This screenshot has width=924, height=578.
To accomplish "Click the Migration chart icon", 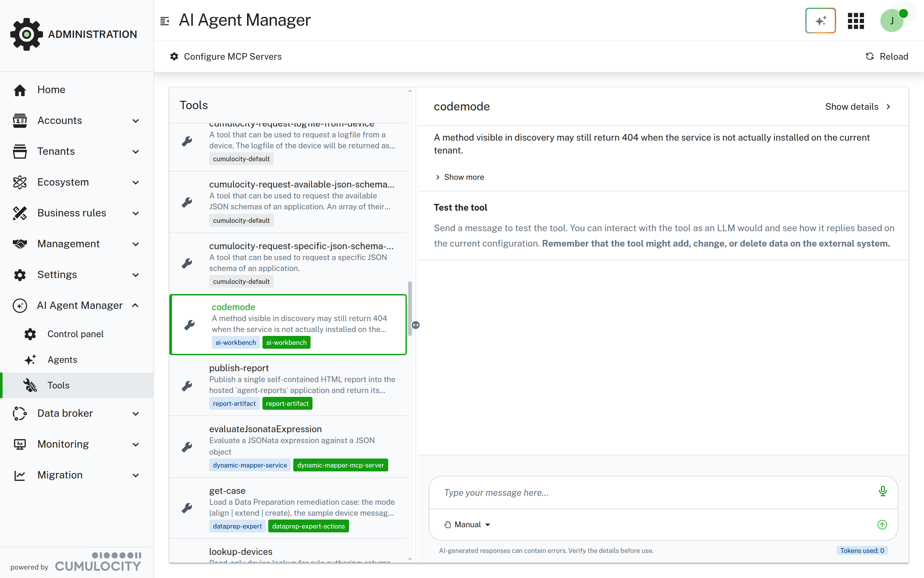I will click(x=20, y=475).
